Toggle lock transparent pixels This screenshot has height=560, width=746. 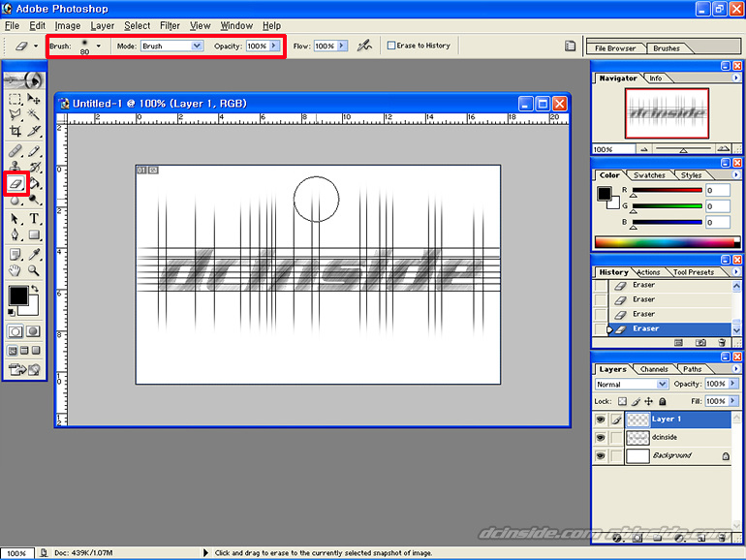(x=622, y=401)
